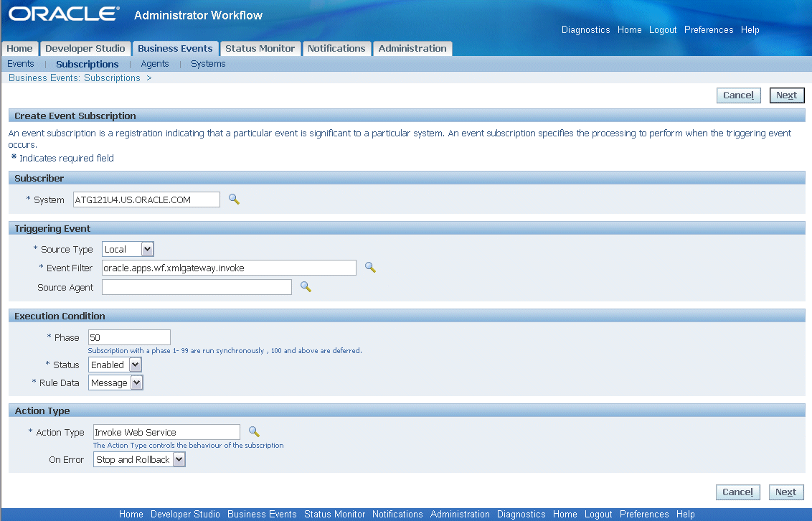The image size is (812, 521).
Task: Click Diagnostics in the footer
Action: (x=521, y=515)
